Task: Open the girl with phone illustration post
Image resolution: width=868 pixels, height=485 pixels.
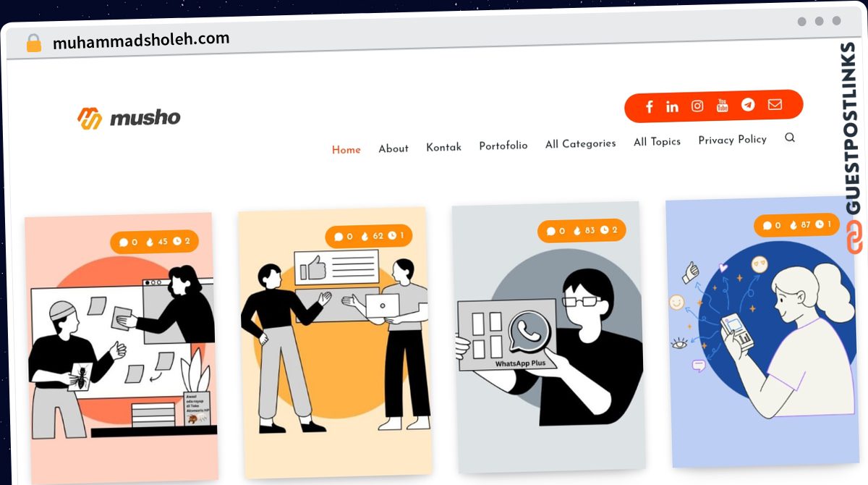Action: [762, 332]
